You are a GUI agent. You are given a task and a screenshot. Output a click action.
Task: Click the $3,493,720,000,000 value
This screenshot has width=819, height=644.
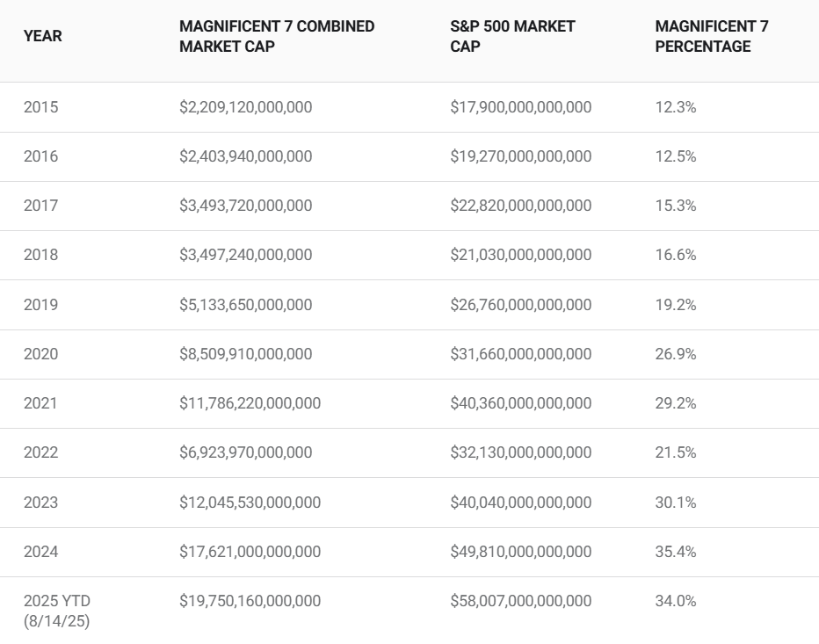(x=245, y=206)
